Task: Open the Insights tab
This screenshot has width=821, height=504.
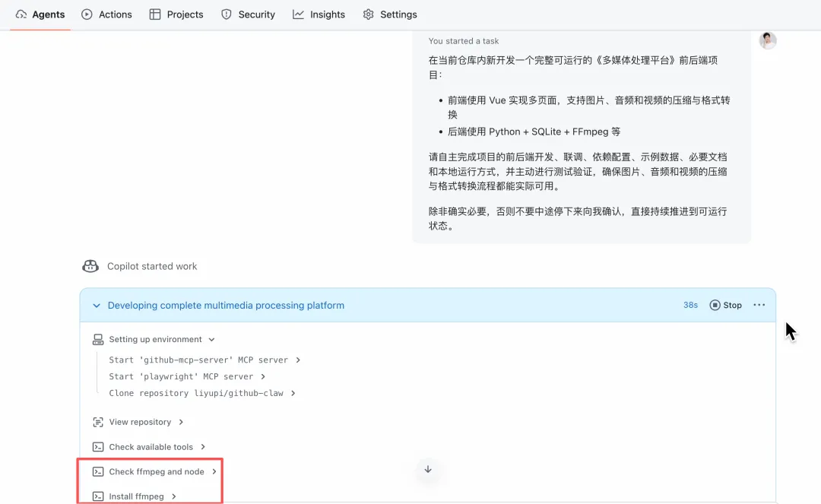Action: click(319, 14)
